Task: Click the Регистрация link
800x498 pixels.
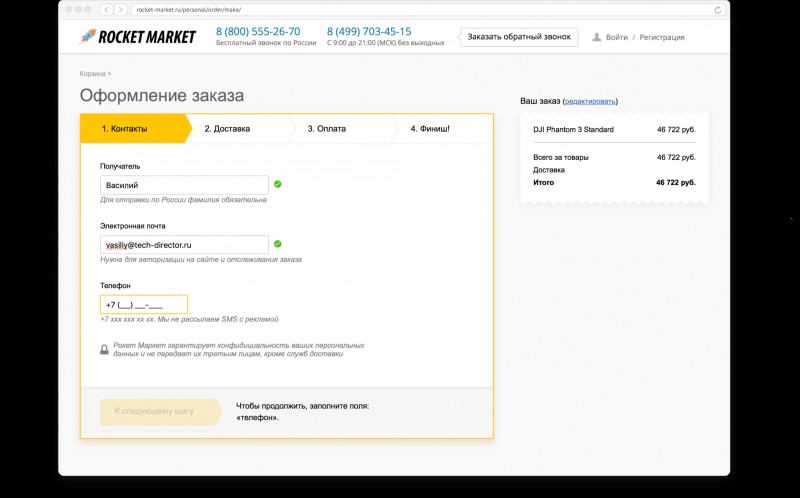Action: (x=662, y=37)
